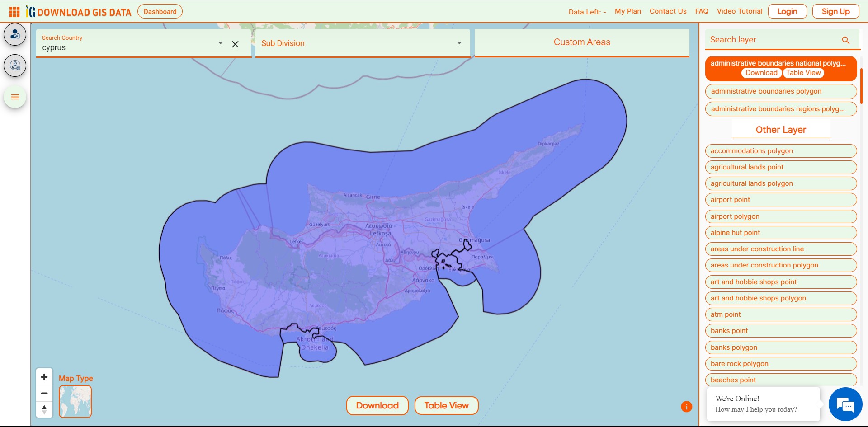The width and height of the screenshot is (868, 427).
Task: Open the Sign Up link
Action: [x=835, y=11]
